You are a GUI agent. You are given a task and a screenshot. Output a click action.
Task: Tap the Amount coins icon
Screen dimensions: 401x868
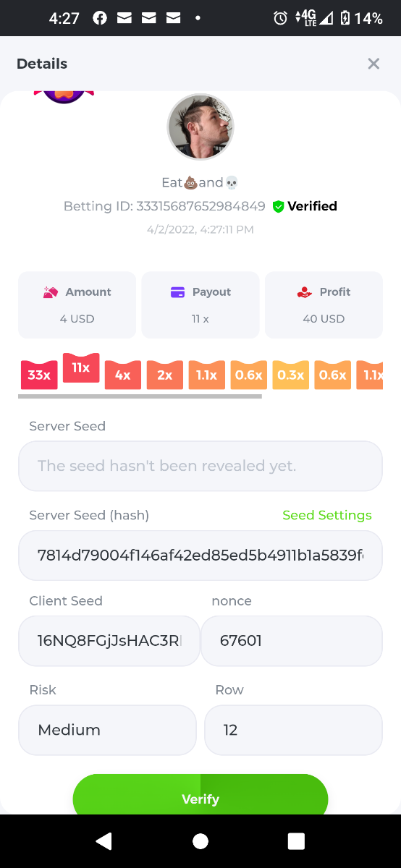coord(51,292)
